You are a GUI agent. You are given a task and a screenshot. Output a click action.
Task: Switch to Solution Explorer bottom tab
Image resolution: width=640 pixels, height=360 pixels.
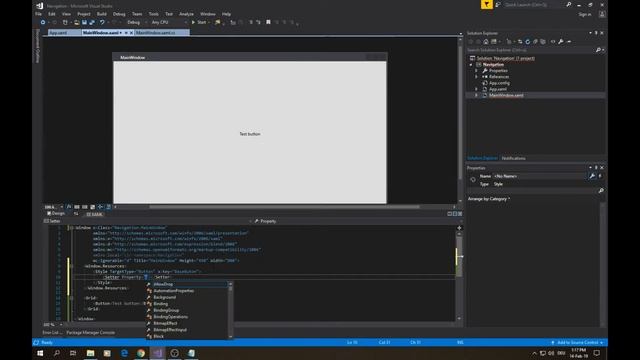(x=482, y=158)
